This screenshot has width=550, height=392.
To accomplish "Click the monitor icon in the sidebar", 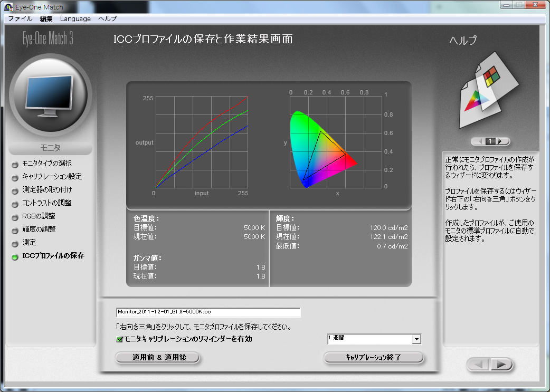I will pyautogui.click(x=50, y=95).
